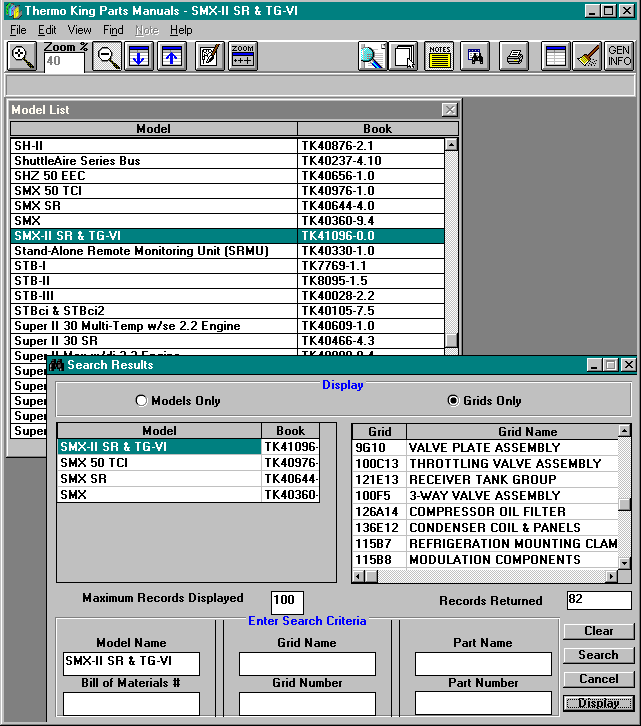This screenshot has height=726, width=641.
Task: Click the Grid Name input field
Action: 307,663
